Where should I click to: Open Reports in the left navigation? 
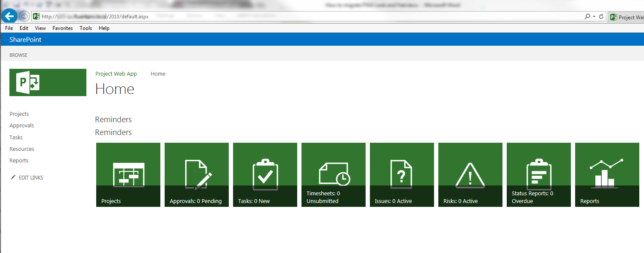click(19, 161)
